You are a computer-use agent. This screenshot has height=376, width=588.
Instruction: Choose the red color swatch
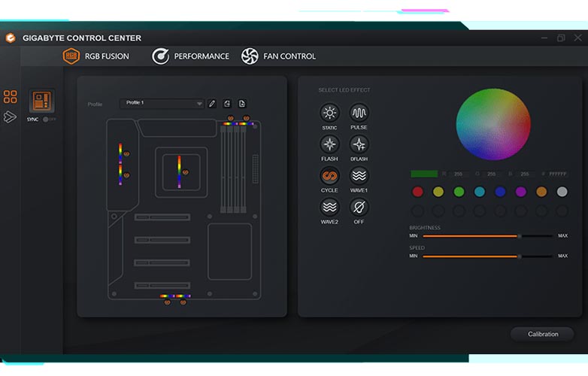point(418,192)
